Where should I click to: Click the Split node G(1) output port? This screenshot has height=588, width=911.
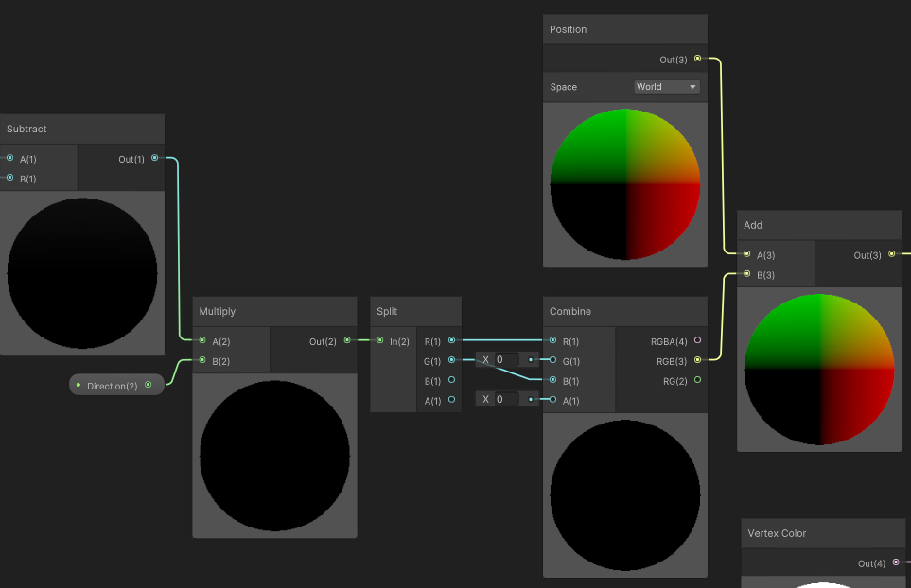(451, 360)
